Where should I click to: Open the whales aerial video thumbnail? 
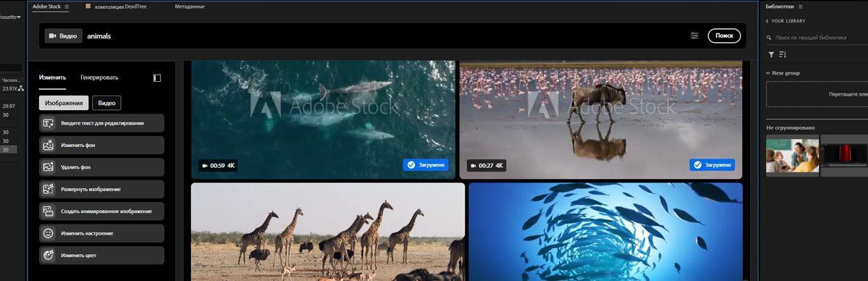pos(324,119)
